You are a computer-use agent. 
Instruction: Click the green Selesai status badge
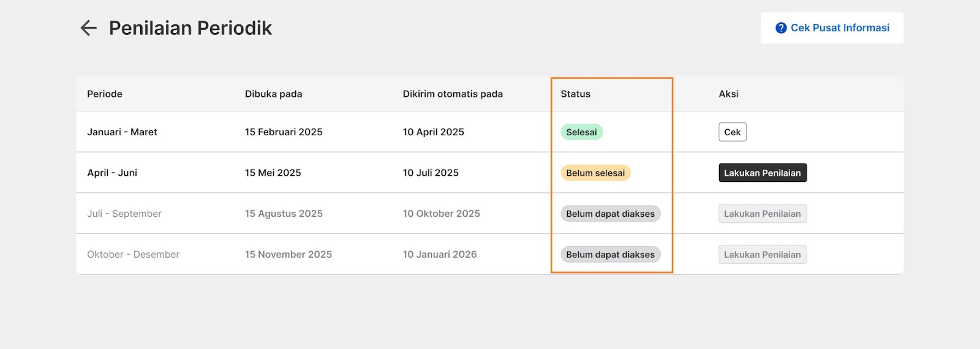pyautogui.click(x=581, y=132)
